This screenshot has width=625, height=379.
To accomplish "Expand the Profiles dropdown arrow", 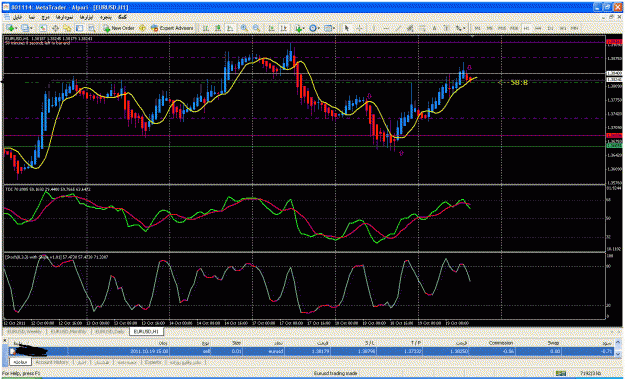I will point(31,28).
